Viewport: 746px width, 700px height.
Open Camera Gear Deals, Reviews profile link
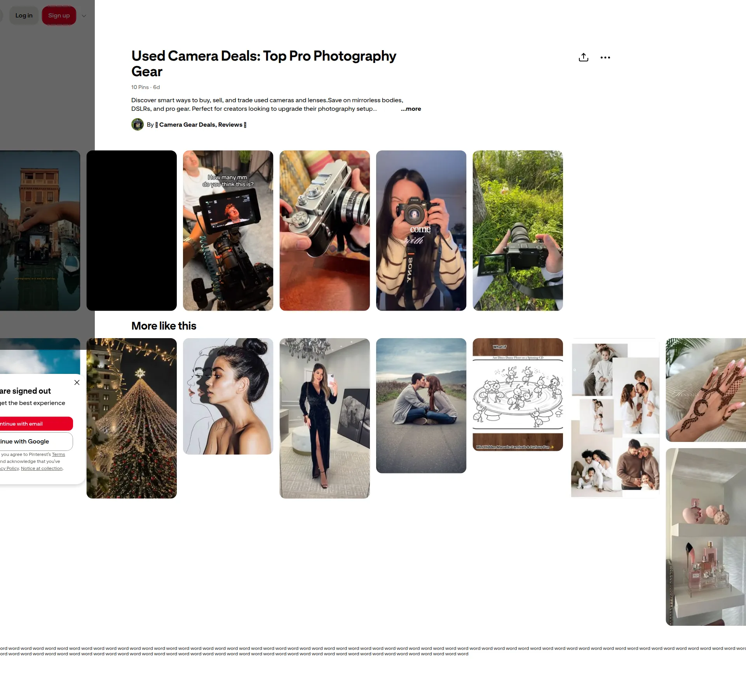201,125
